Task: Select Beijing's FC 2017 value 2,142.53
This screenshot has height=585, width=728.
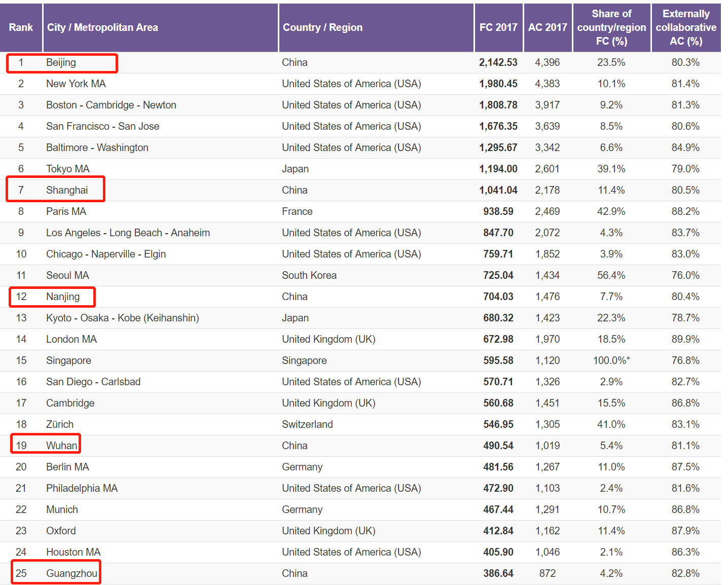Action: coord(498,62)
